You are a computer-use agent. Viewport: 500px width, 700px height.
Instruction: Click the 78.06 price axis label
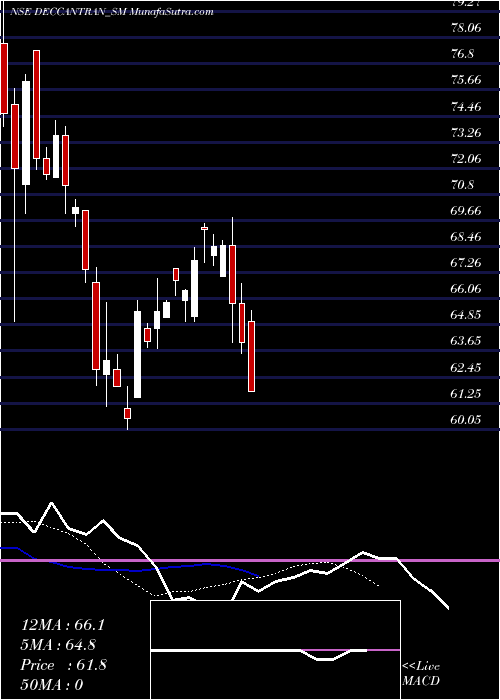[466, 28]
